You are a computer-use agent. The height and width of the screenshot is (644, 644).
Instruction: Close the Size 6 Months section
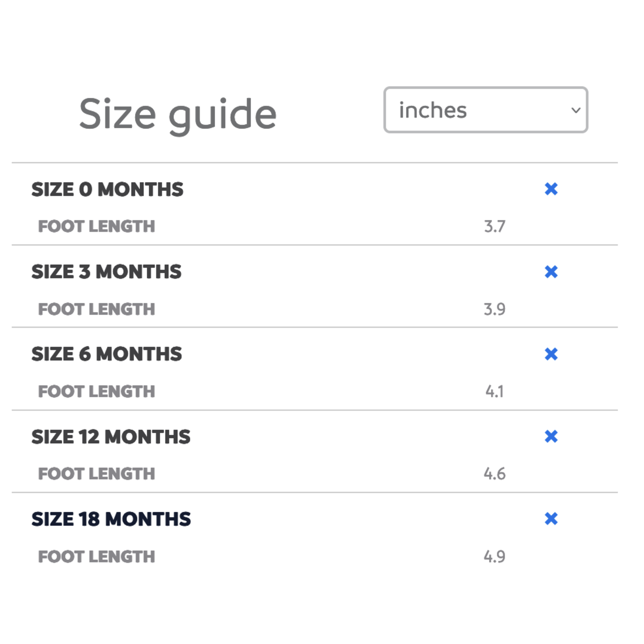click(551, 354)
